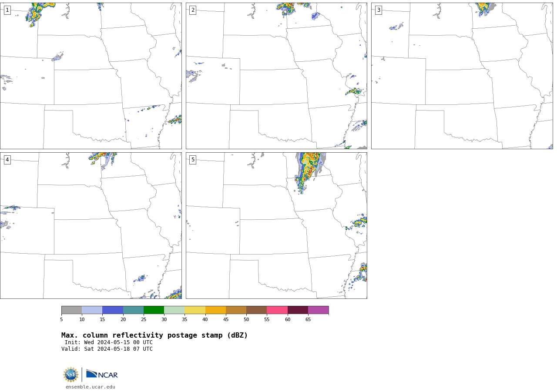Click the Init: Wed 2024-05-15 00 UTC line
557x392 pixels.
pyautogui.click(x=109, y=342)
